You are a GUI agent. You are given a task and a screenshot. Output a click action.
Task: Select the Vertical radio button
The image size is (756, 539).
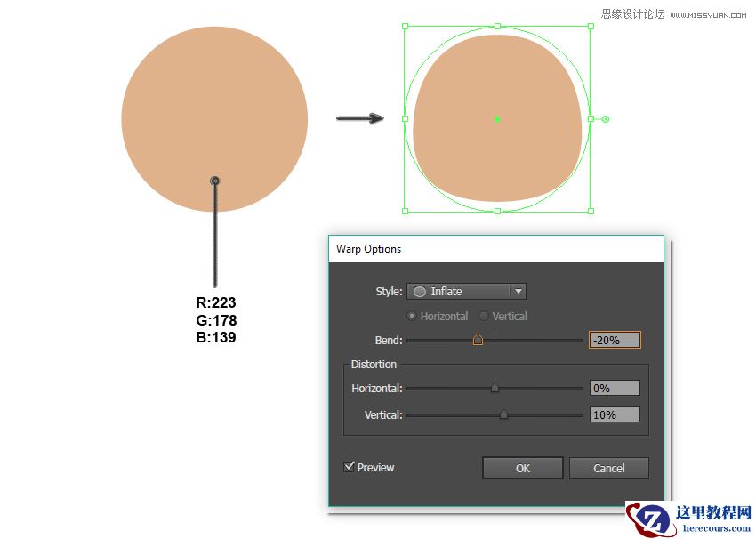(483, 316)
